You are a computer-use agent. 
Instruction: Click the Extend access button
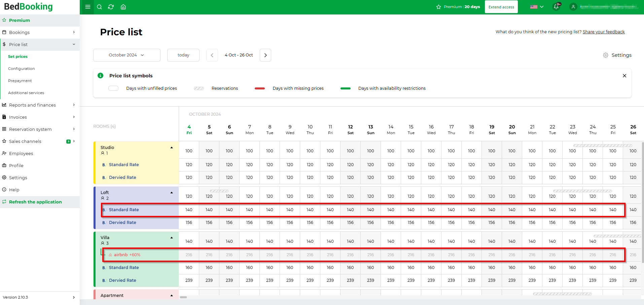point(501,7)
